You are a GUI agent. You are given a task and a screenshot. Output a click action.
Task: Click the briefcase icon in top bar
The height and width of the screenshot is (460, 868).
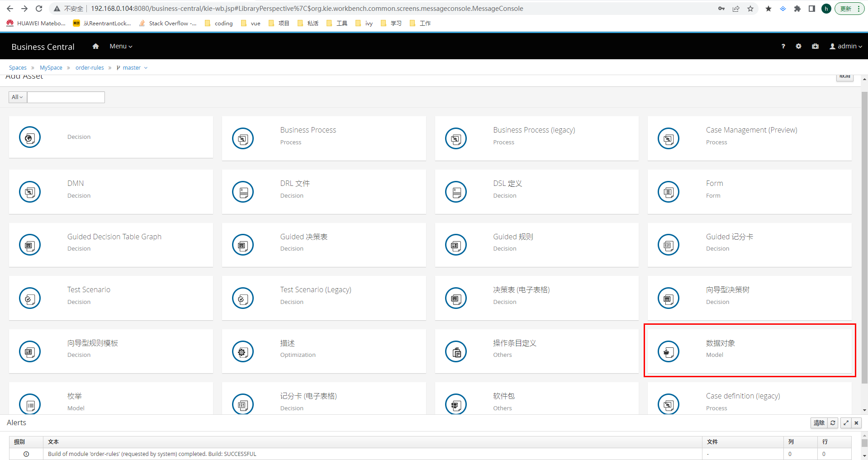pyautogui.click(x=815, y=46)
